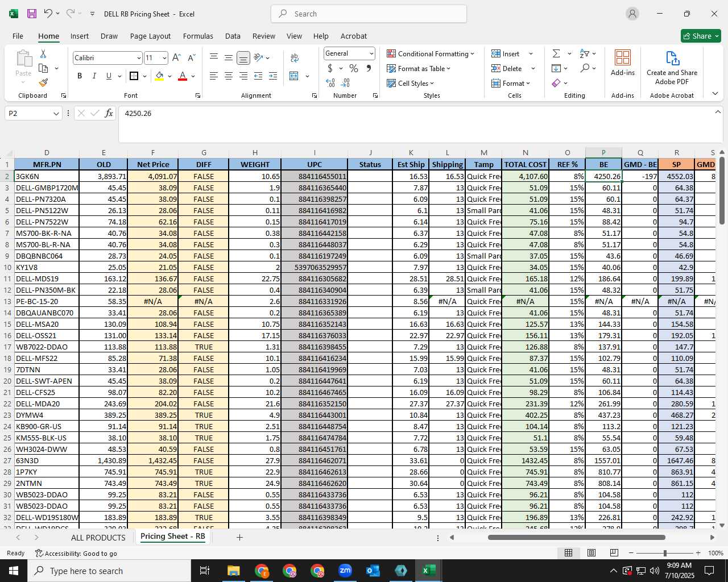Open the General number format dropdown
Image resolution: width=728 pixels, height=582 pixels.
tap(371, 53)
